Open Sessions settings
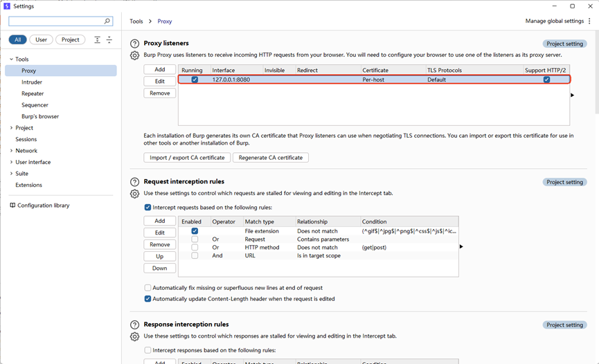This screenshot has height=364, width=599. point(26,139)
